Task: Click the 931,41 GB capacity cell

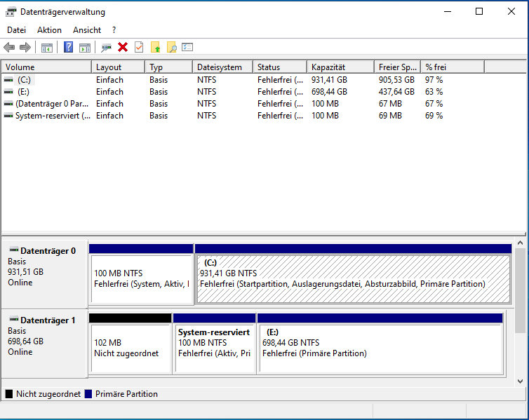Action: [329, 80]
